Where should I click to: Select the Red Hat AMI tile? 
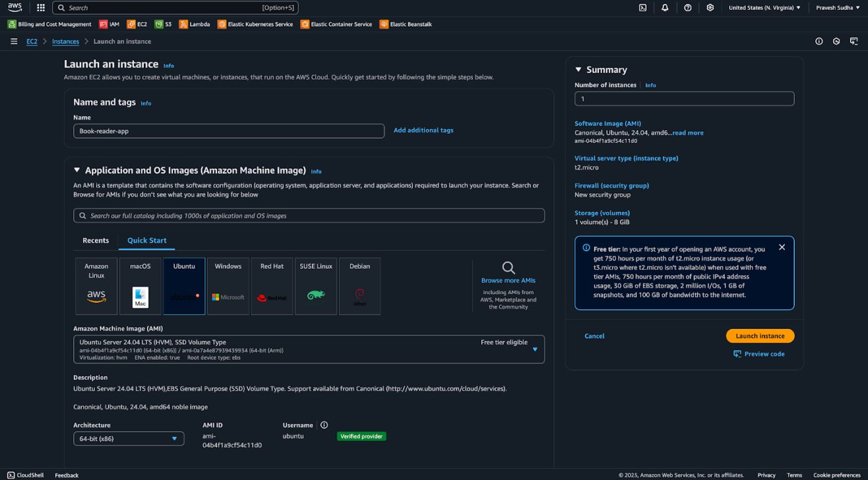click(272, 286)
